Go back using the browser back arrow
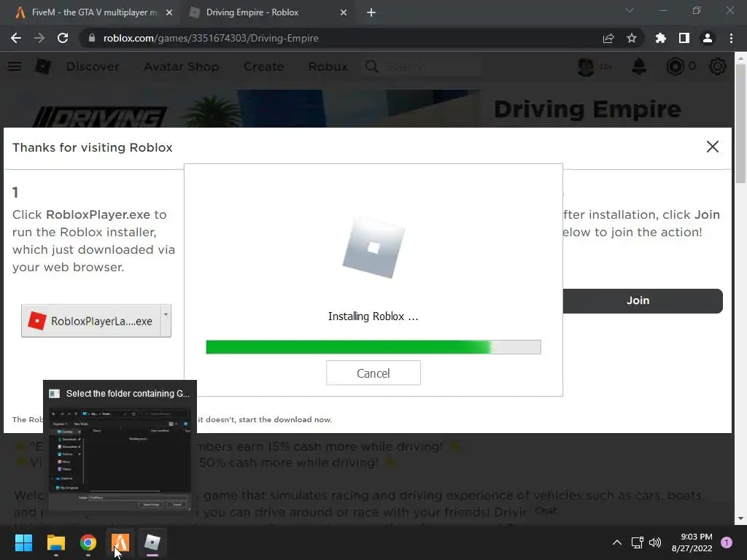The width and height of the screenshot is (747, 560). [x=16, y=38]
